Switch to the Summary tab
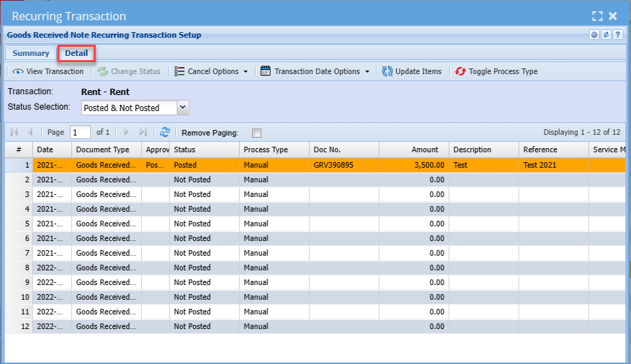This screenshot has height=364, width=631. tap(31, 53)
